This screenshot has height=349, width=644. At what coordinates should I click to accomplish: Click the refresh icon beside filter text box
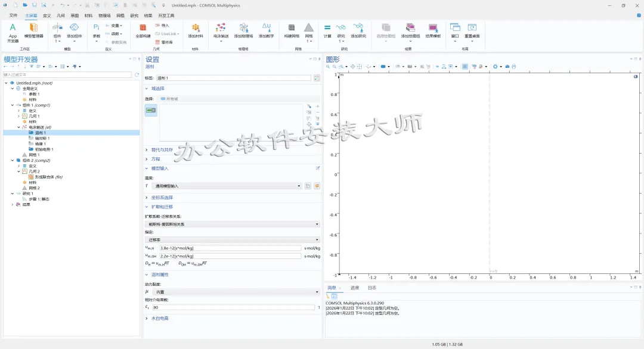tap(137, 74)
